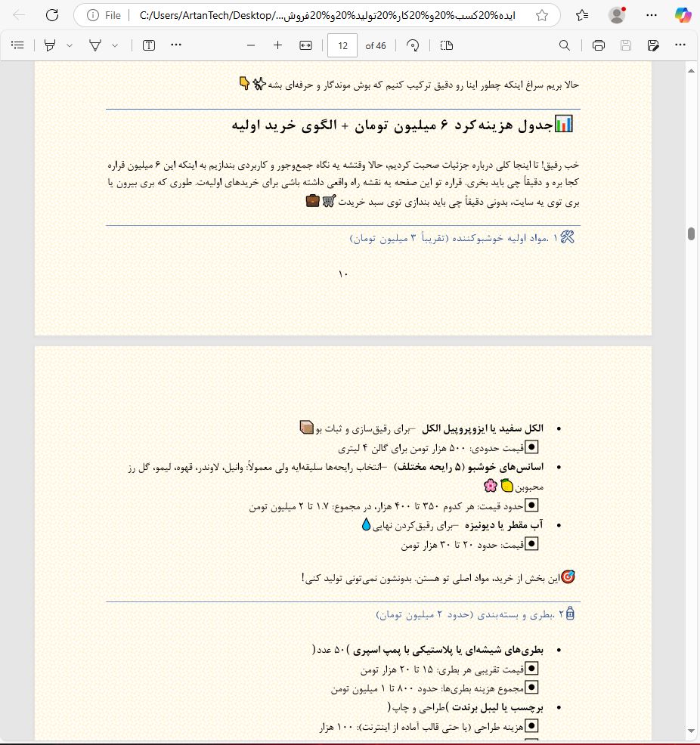Edit the page number input field
This screenshot has width=700, height=745.
342,45
